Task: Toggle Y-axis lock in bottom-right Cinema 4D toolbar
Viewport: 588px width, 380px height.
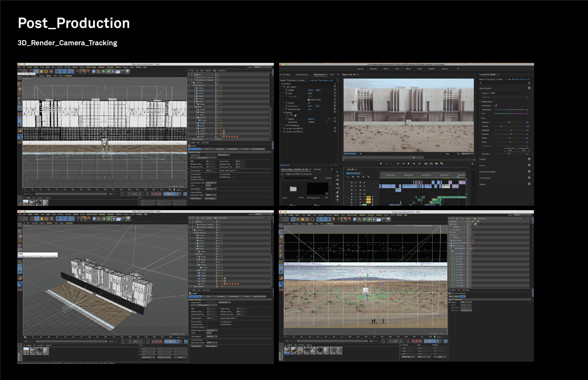Action: click(x=323, y=219)
